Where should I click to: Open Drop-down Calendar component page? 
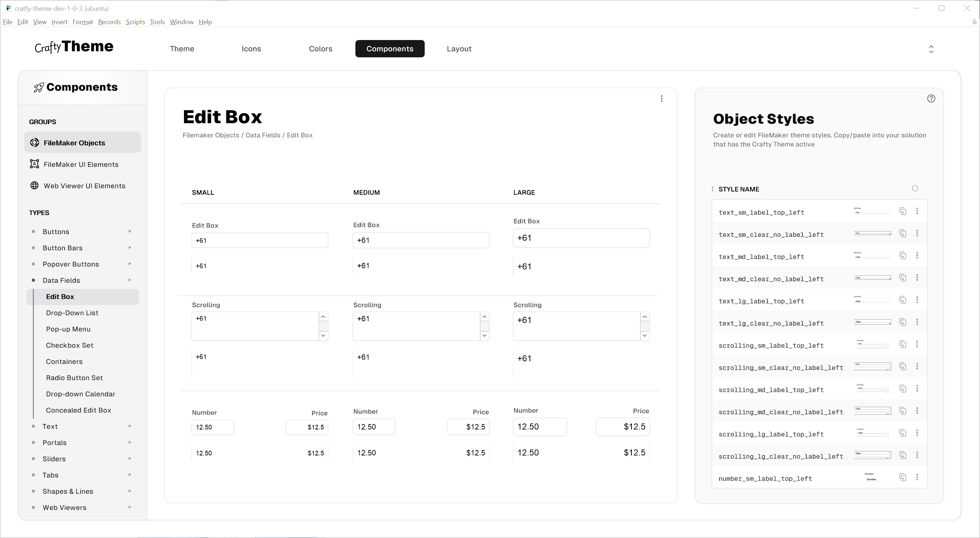(80, 394)
